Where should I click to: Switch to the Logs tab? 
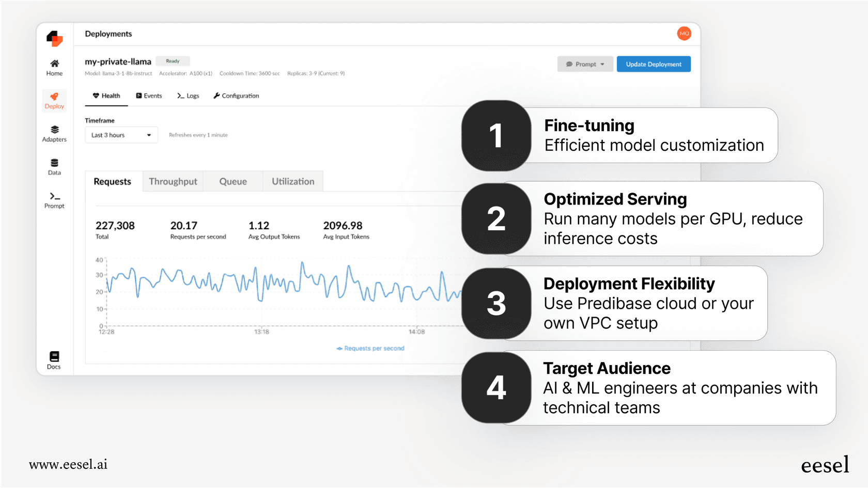click(x=188, y=96)
